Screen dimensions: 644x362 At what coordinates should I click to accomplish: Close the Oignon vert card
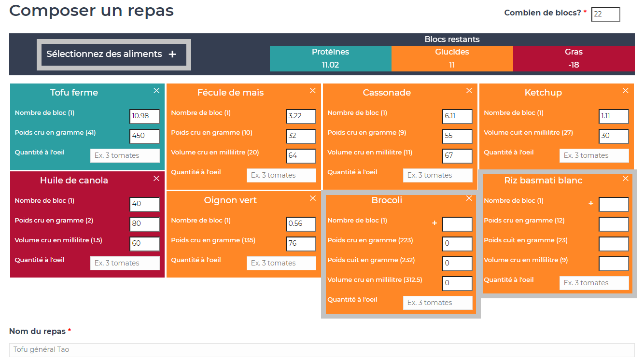click(313, 198)
